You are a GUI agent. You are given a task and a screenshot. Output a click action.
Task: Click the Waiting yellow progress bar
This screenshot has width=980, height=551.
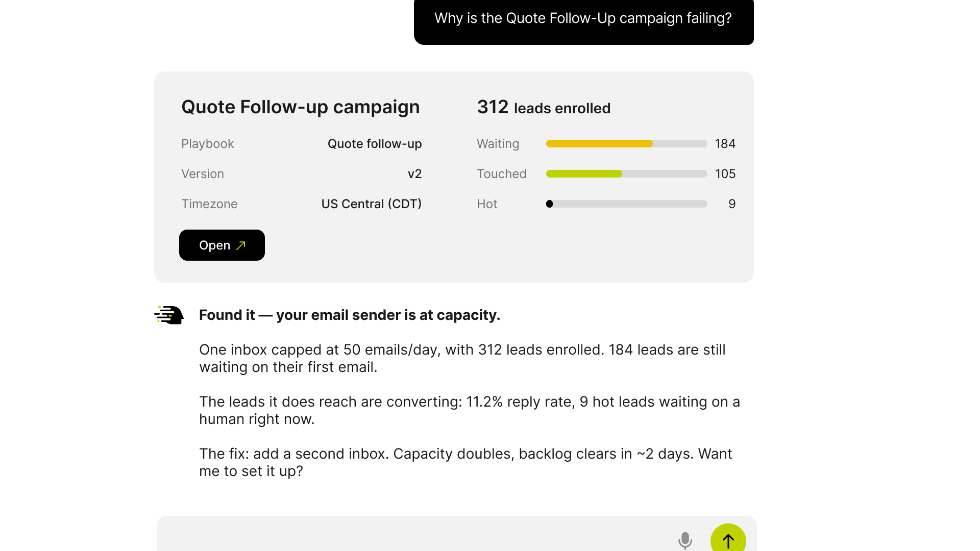pyautogui.click(x=626, y=144)
